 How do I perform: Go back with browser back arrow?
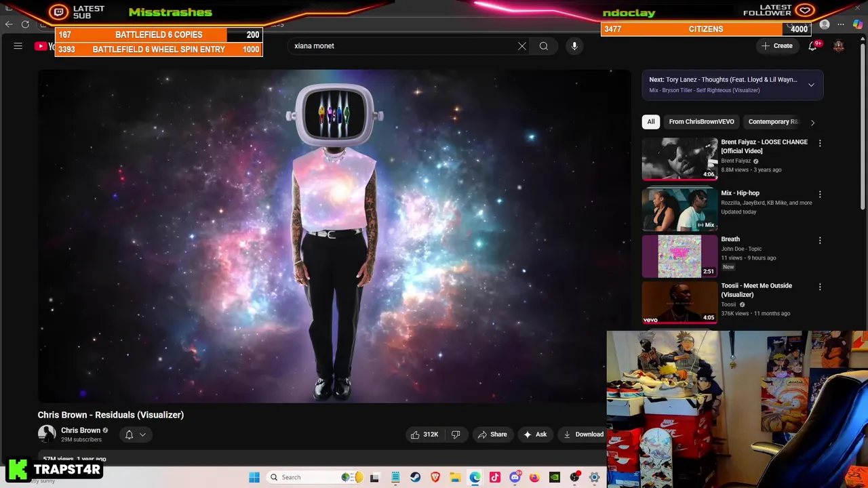(x=8, y=24)
